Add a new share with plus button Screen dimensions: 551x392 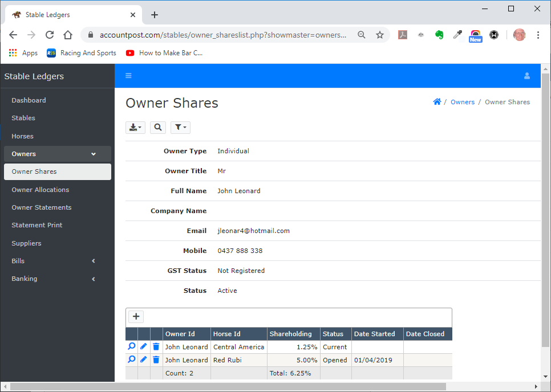tap(136, 317)
